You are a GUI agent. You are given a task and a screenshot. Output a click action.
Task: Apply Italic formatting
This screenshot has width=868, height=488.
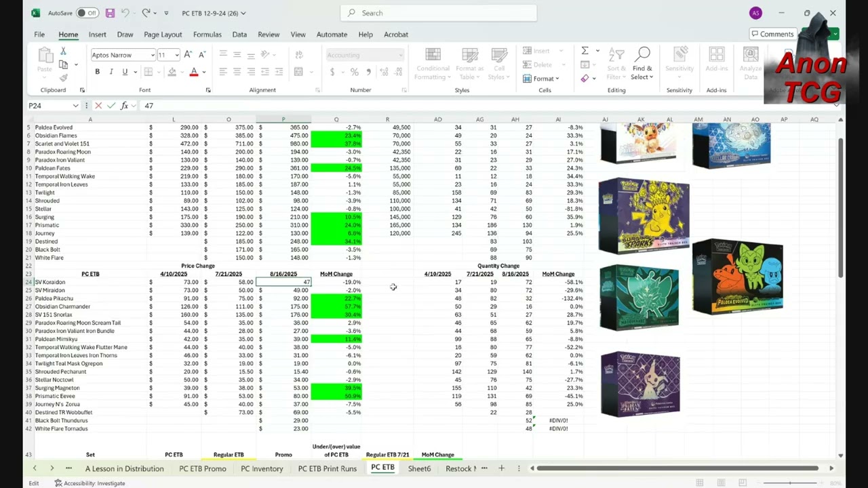111,72
